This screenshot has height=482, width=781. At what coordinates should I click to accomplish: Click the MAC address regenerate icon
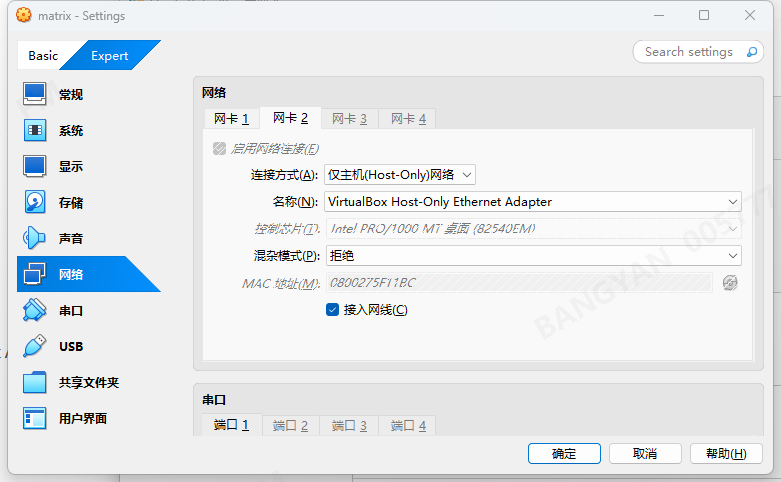730,283
